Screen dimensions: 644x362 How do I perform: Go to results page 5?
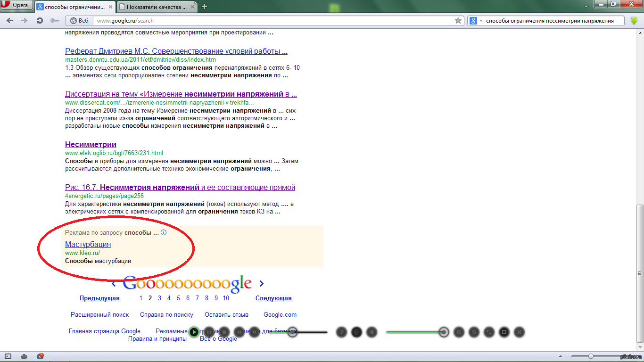click(178, 298)
